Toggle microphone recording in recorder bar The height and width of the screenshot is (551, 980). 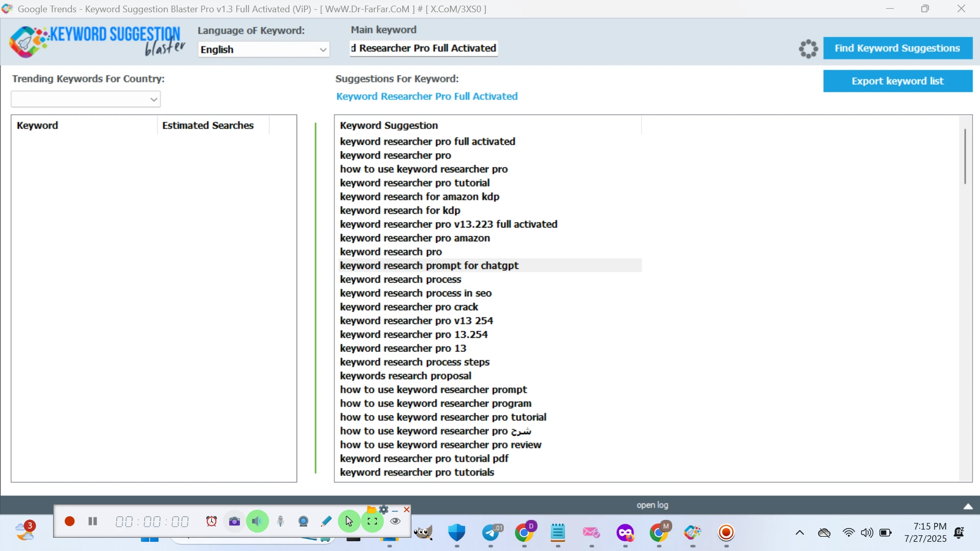tap(280, 521)
